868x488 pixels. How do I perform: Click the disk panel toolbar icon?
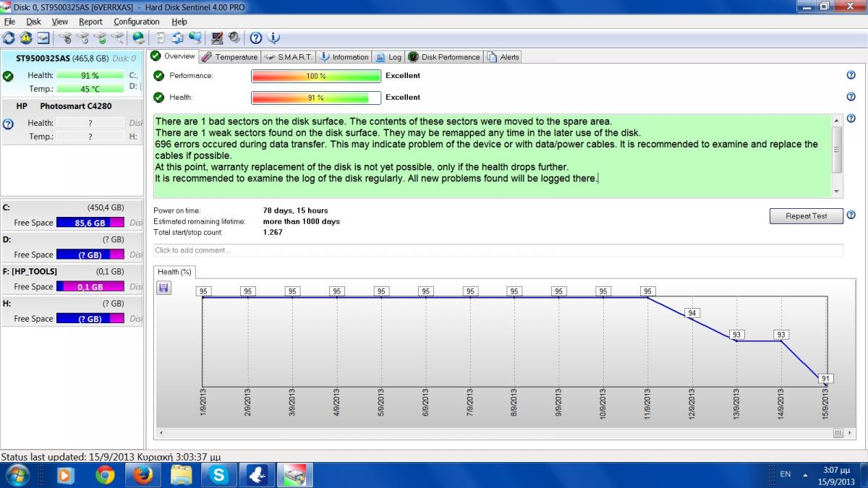point(43,38)
